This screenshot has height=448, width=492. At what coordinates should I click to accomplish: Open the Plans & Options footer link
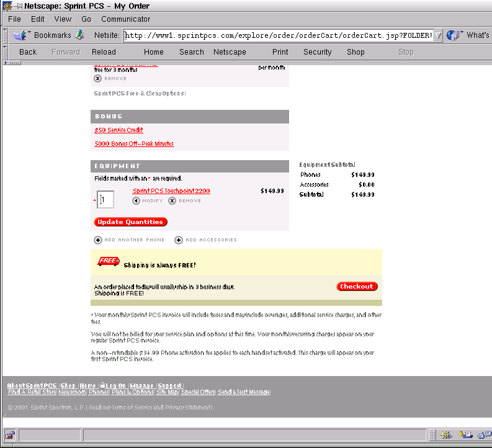133,392
